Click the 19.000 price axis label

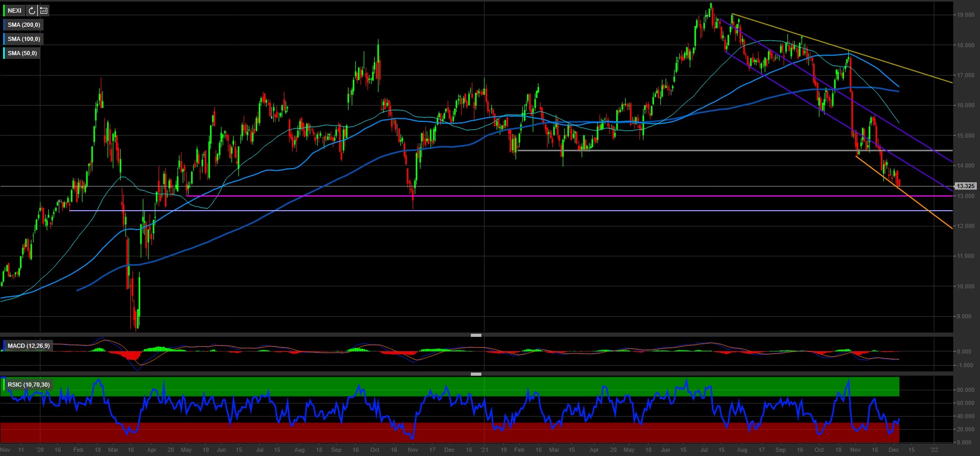click(965, 15)
